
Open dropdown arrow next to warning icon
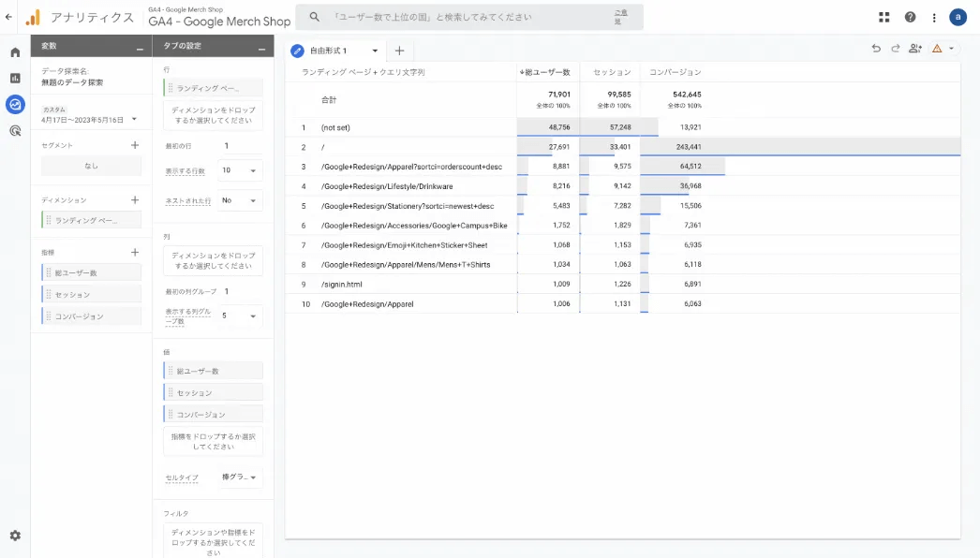(x=952, y=49)
